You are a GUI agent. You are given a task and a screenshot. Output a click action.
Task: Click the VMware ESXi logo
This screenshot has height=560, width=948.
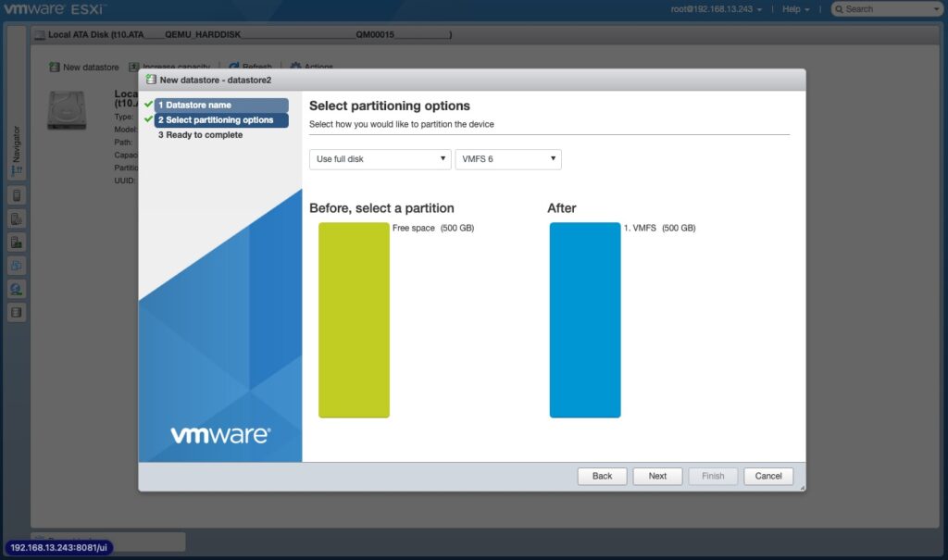pyautogui.click(x=55, y=9)
